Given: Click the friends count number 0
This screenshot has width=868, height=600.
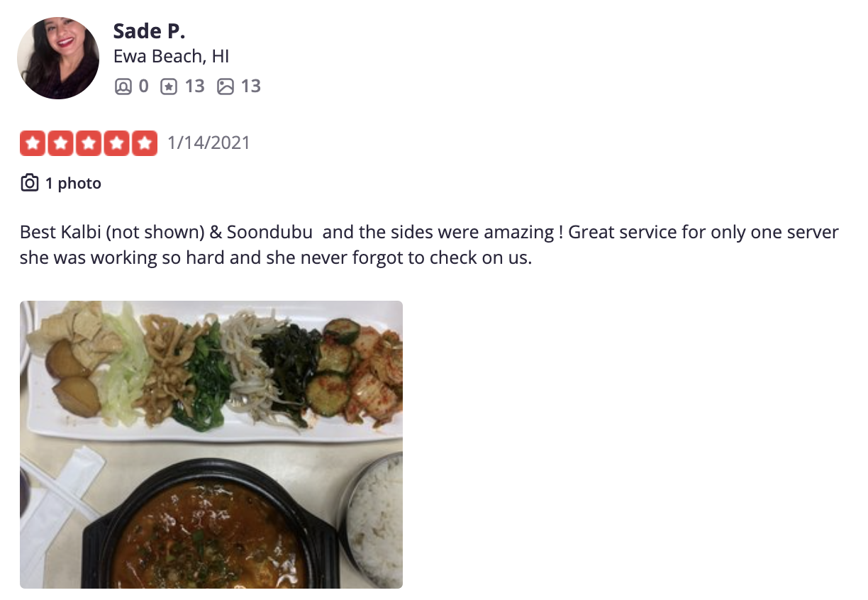Looking at the screenshot, I should 143,87.
